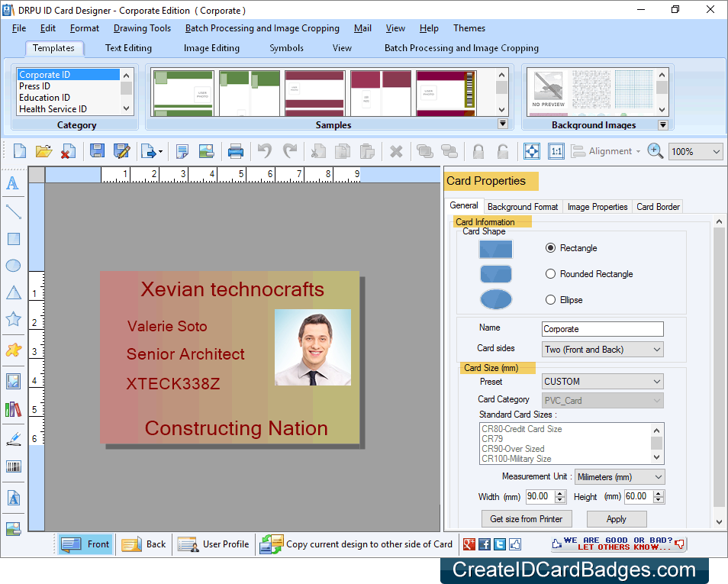Viewport: 728px width, 584px height.
Task: Select the Text tool (letter A)
Action: [13, 183]
